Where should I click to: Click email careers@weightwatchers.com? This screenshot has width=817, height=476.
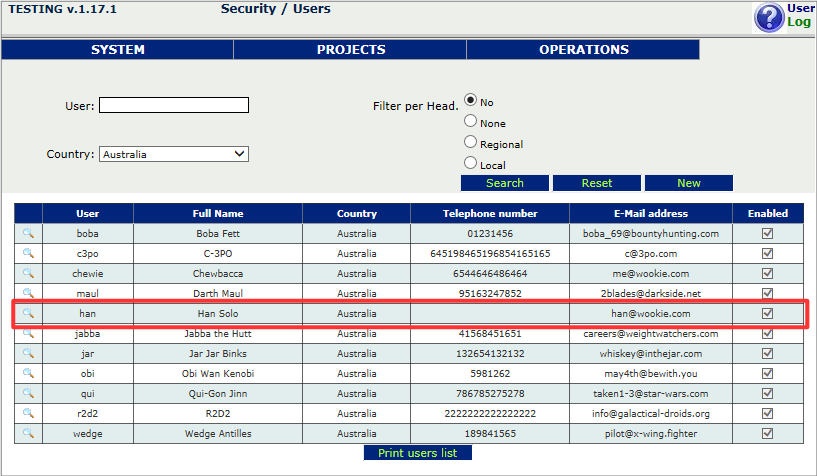651,333
